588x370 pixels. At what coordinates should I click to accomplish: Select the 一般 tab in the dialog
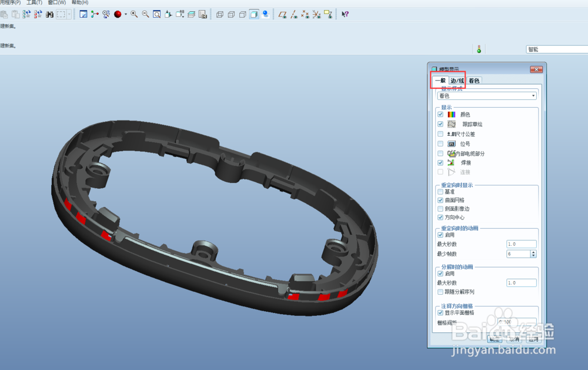[440, 81]
